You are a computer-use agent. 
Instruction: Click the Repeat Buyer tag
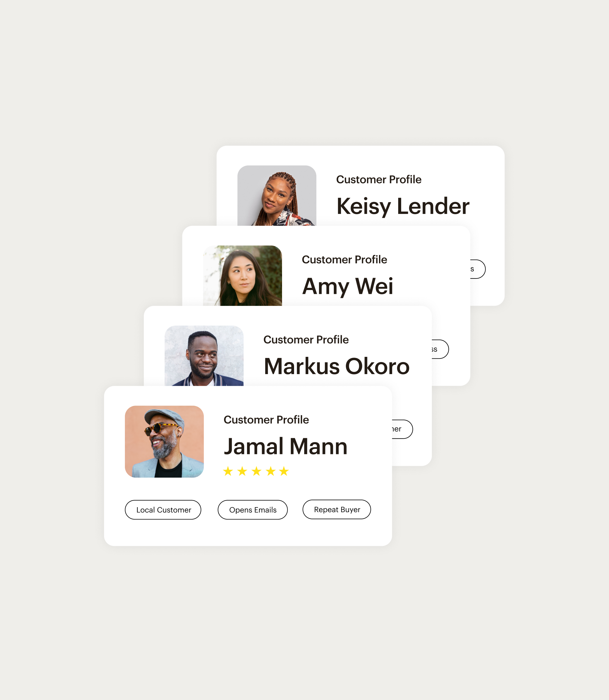click(x=337, y=509)
